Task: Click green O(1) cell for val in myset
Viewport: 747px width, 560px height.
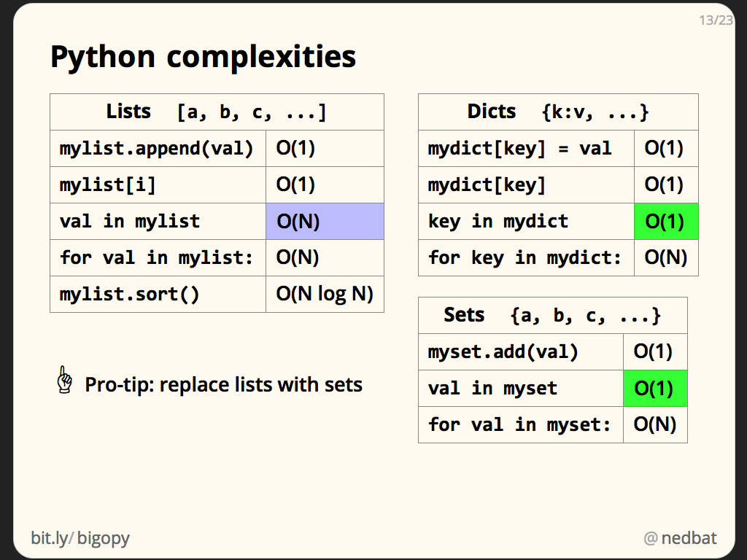Action: 655,389
